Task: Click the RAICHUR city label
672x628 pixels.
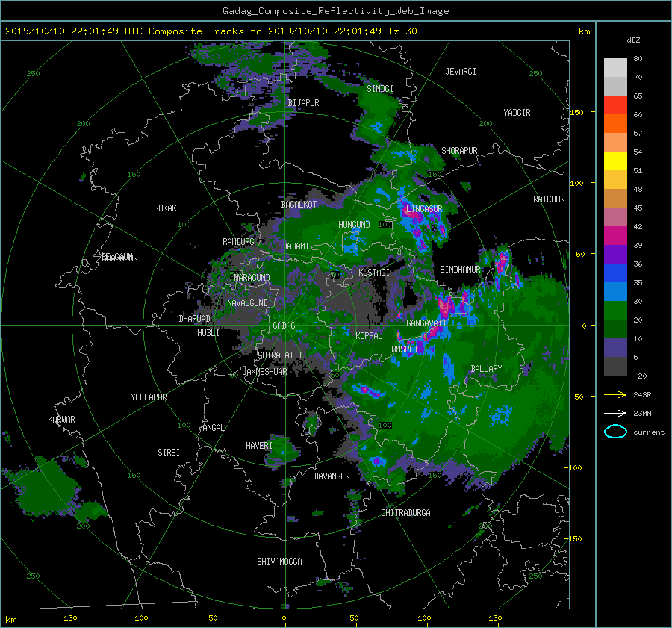Action: [x=549, y=199]
